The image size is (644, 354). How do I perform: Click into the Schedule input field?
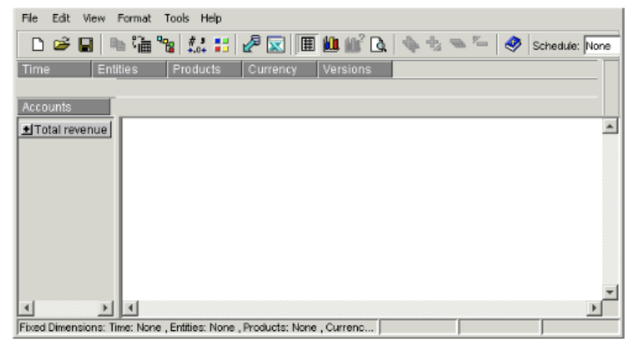tap(602, 45)
